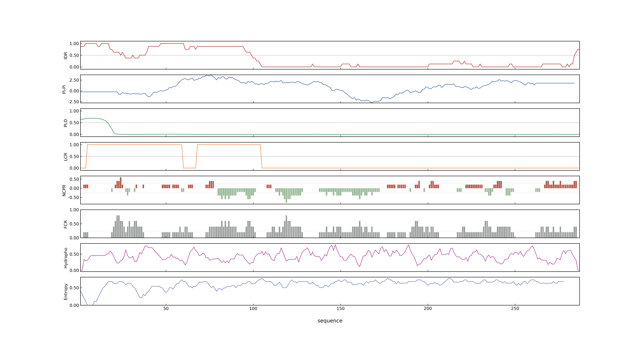The image size is (644, 343).
Task: Click the 0.00 tick of the FCR panel
Action: (x=74, y=238)
